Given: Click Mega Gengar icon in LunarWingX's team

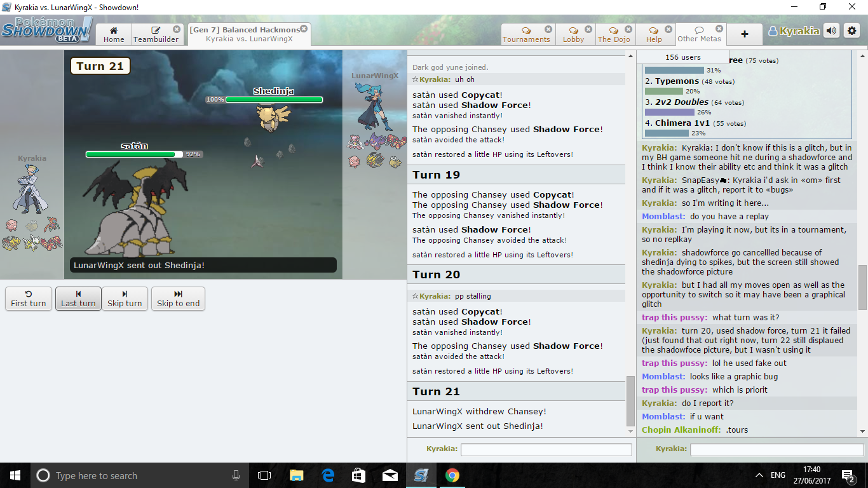Looking at the screenshot, I should tap(375, 141).
